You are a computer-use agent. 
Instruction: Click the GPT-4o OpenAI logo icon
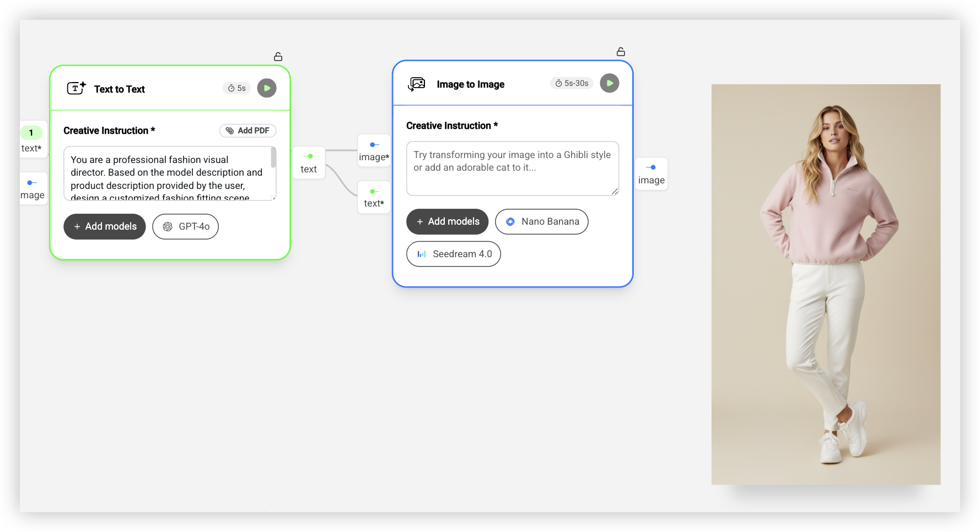tap(168, 226)
